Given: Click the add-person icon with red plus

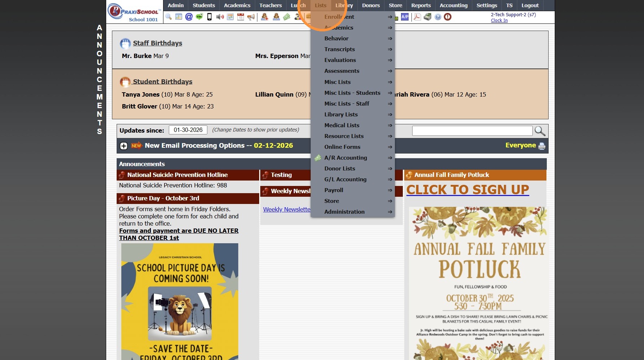Looking at the screenshot, I should [x=265, y=17].
